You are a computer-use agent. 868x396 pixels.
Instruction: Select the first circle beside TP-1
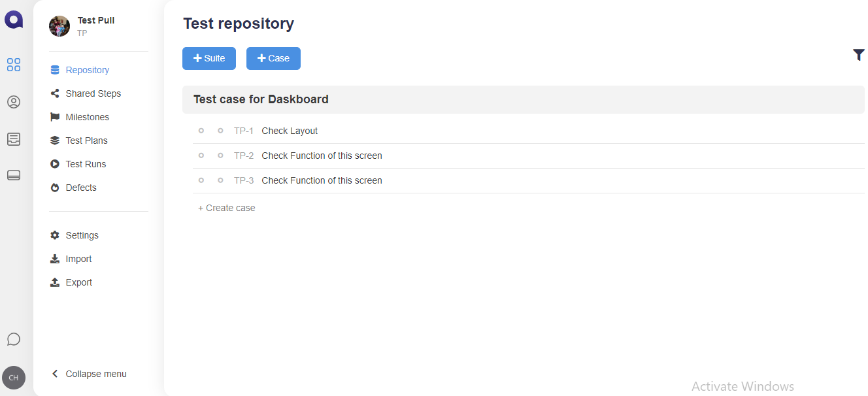point(201,131)
